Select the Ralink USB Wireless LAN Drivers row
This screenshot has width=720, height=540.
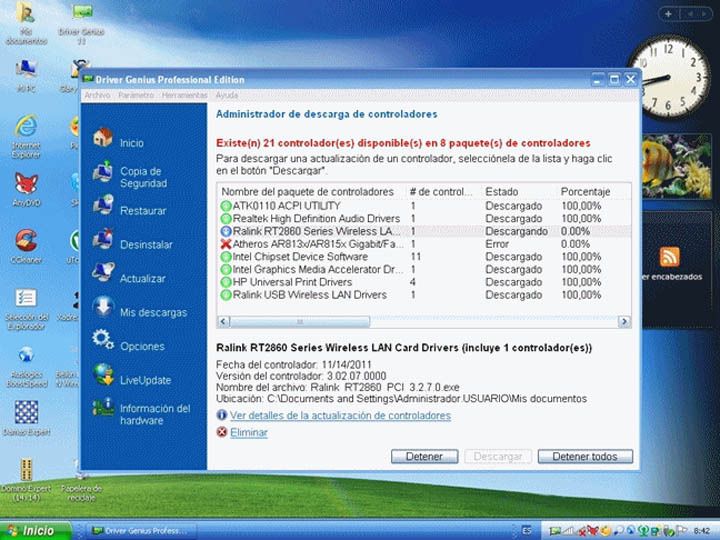click(x=424, y=295)
